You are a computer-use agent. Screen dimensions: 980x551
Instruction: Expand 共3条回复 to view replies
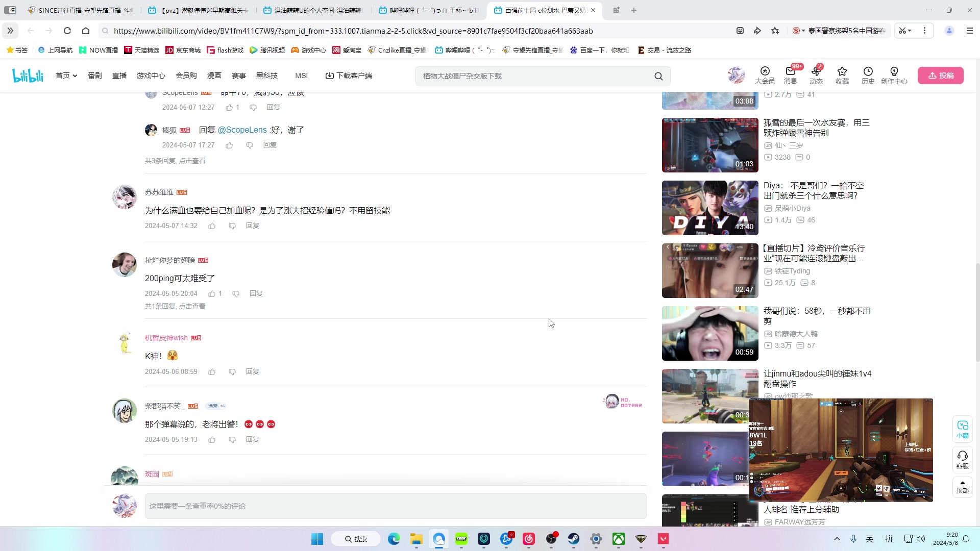click(175, 160)
